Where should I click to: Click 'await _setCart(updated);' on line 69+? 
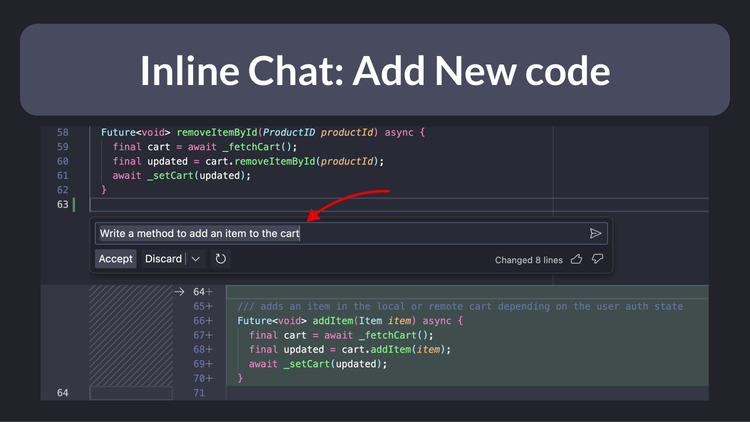318,364
